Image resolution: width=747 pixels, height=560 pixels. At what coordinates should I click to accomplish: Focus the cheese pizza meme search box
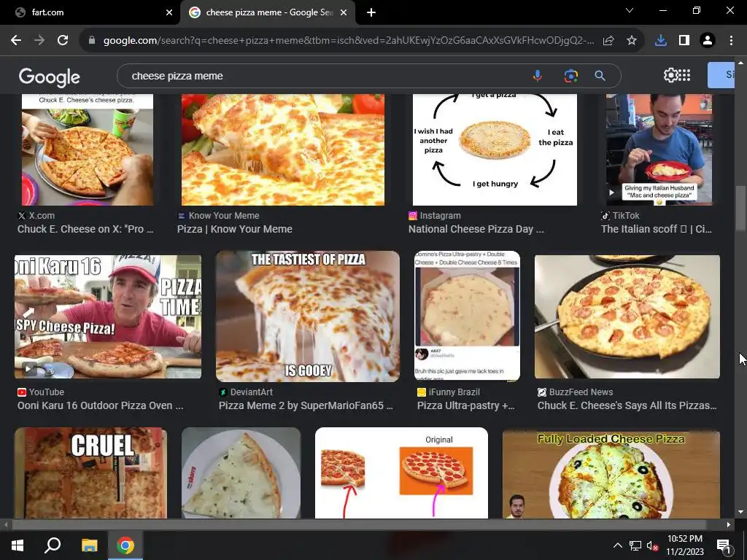[x=324, y=76]
